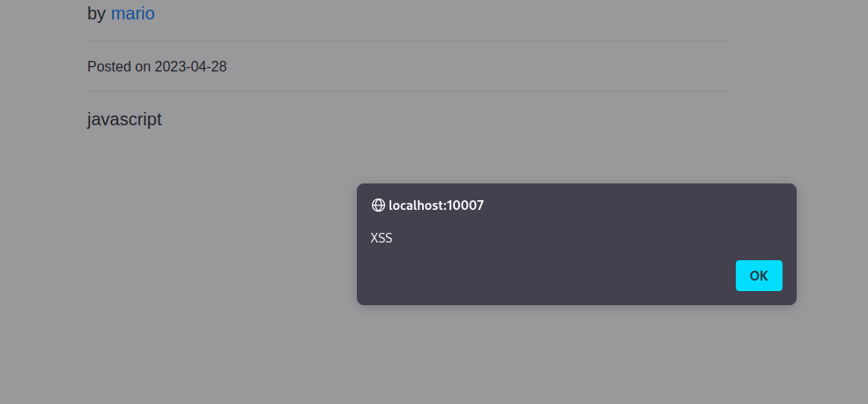The width and height of the screenshot is (868, 404).
Task: Click the dimmed area left of the alert dialog
Action: [177, 243]
